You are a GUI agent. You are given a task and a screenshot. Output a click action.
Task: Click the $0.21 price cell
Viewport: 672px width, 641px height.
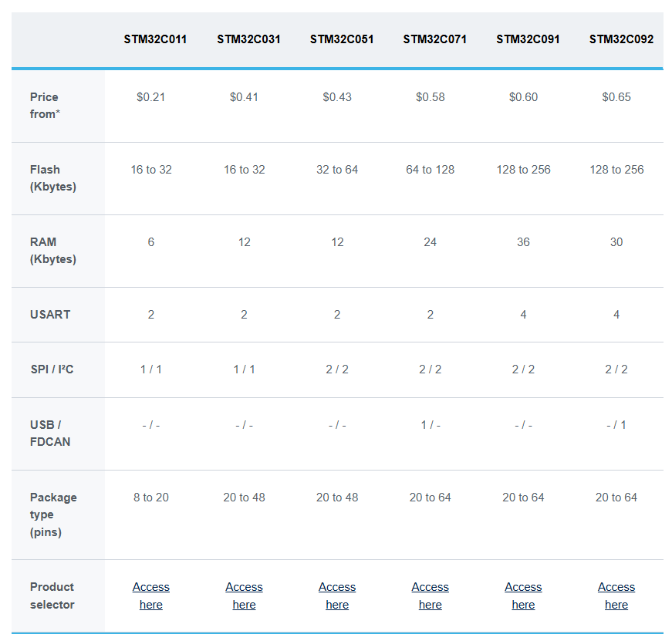(x=151, y=97)
